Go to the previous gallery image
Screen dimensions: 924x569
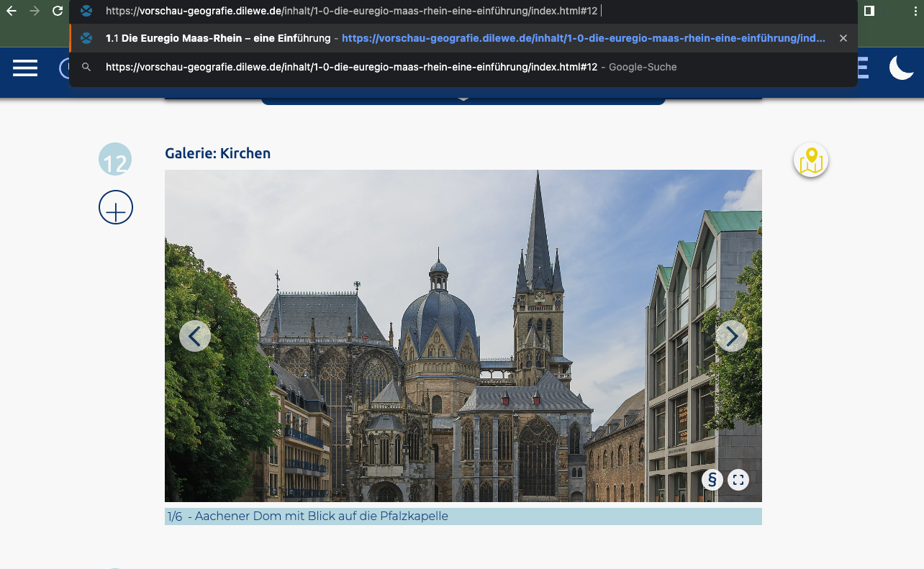[x=195, y=336]
